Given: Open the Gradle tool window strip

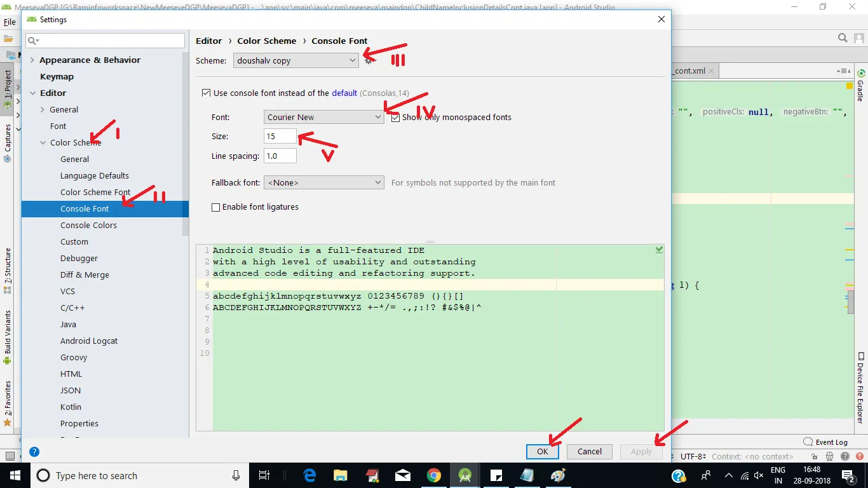Looking at the screenshot, I should click(860, 85).
